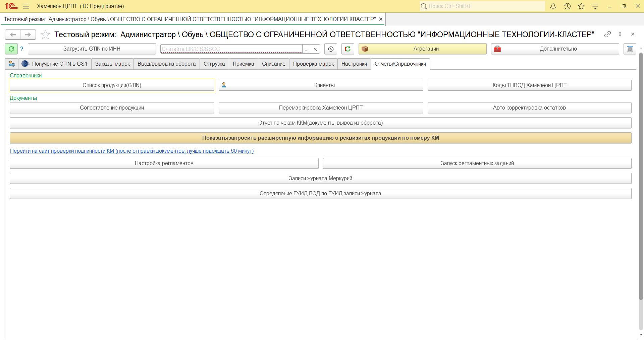Select the Отчеты/Справочники tab
This screenshot has width=644, height=345.
[x=400, y=64]
